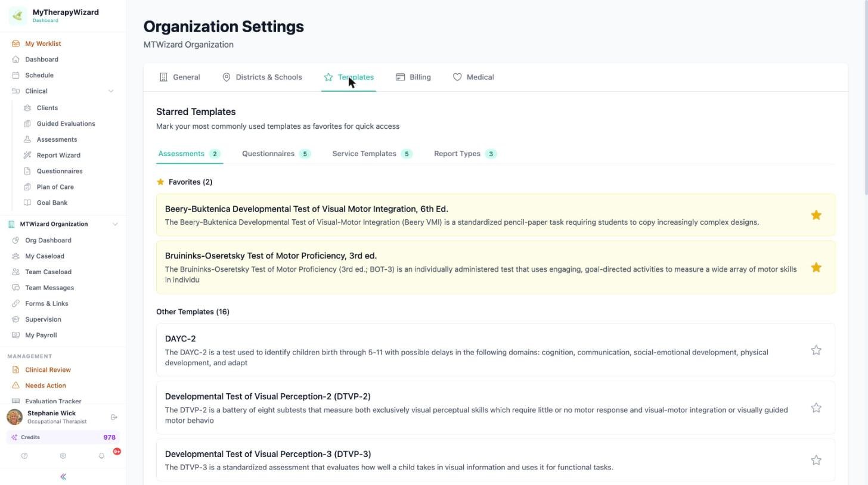Switch to Assessments sub-tab
Viewport: 868px width, 485px height.
[x=189, y=154]
